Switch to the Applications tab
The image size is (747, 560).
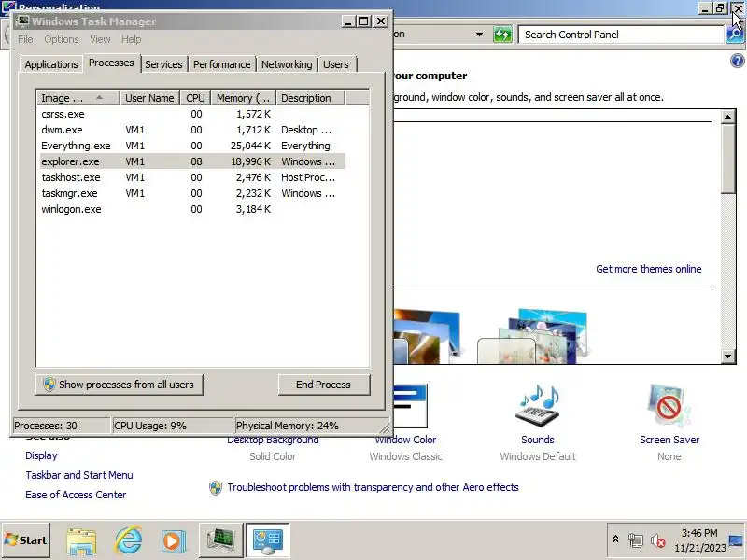click(x=51, y=64)
